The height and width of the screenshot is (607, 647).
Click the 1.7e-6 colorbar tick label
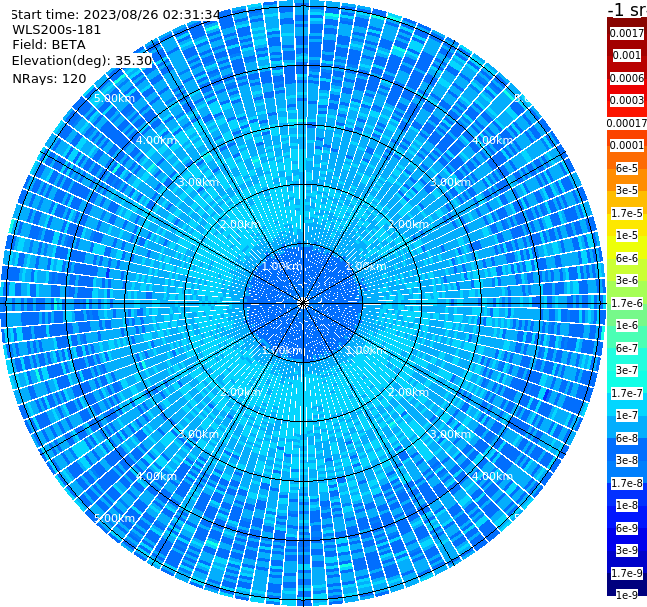click(x=627, y=303)
